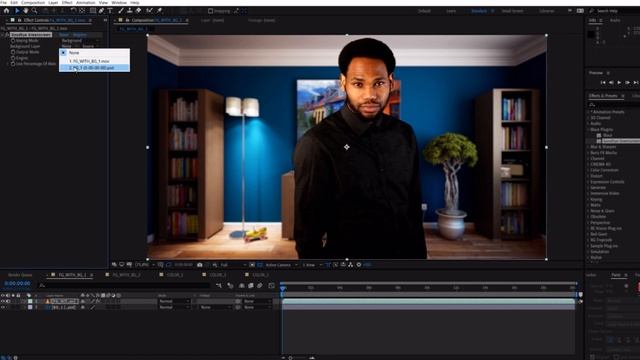Jump to the first frame in the Preview panel
The image size is (640, 360).
[x=603, y=82]
